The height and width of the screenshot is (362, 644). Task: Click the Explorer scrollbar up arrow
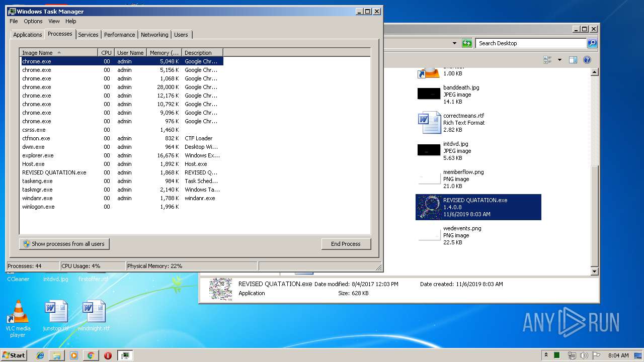pos(594,72)
